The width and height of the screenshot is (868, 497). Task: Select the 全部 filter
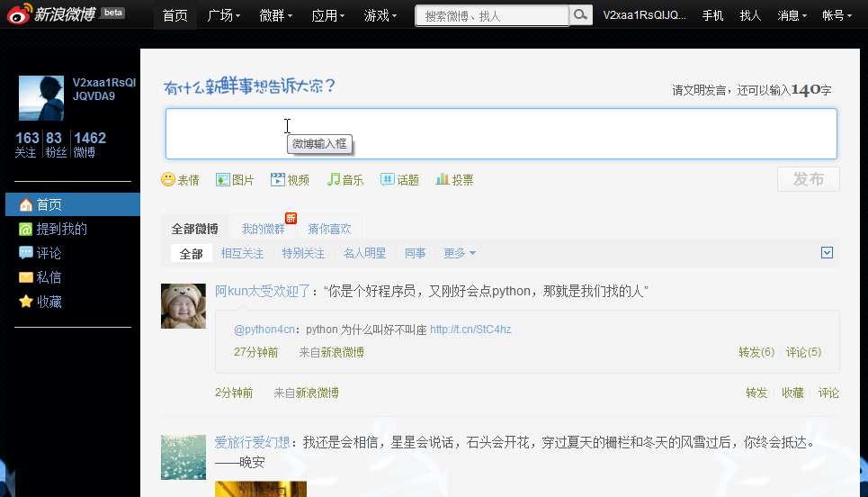pyautogui.click(x=191, y=254)
